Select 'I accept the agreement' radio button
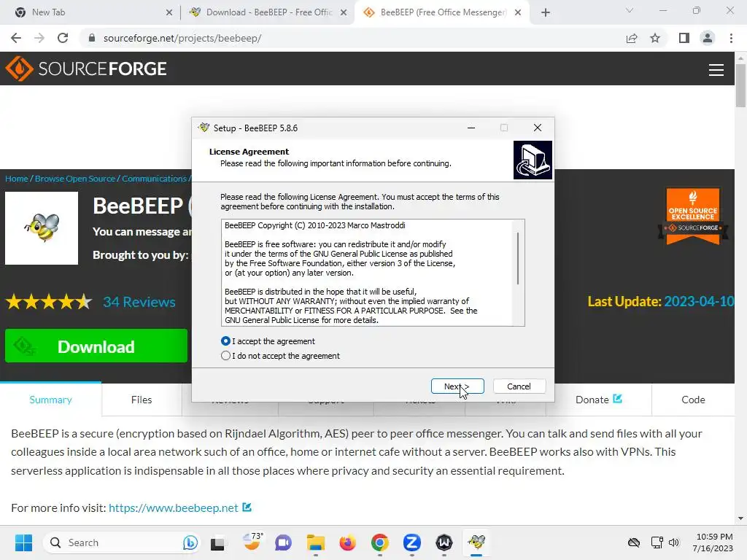The image size is (747, 560). coord(225,341)
